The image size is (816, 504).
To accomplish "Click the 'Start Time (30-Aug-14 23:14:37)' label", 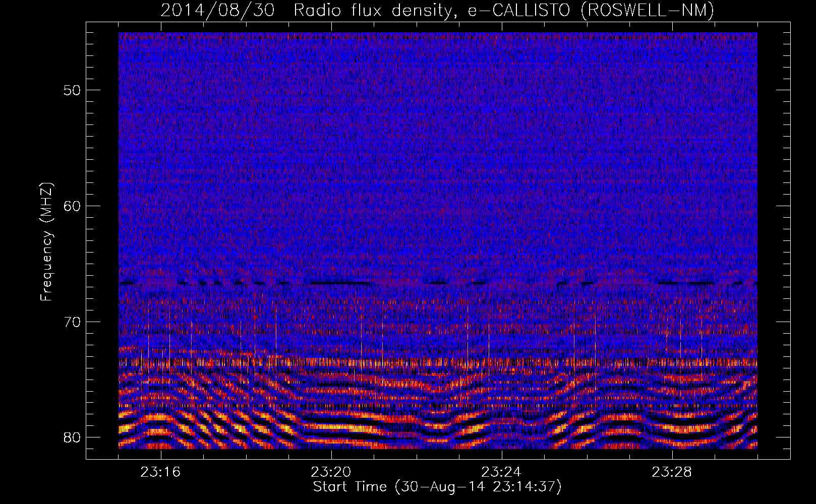I will [x=437, y=487].
